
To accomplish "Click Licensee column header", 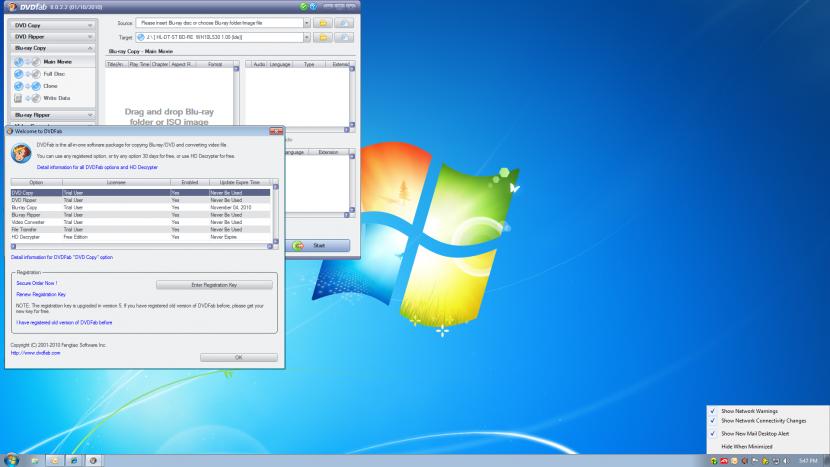I will pos(116,182).
